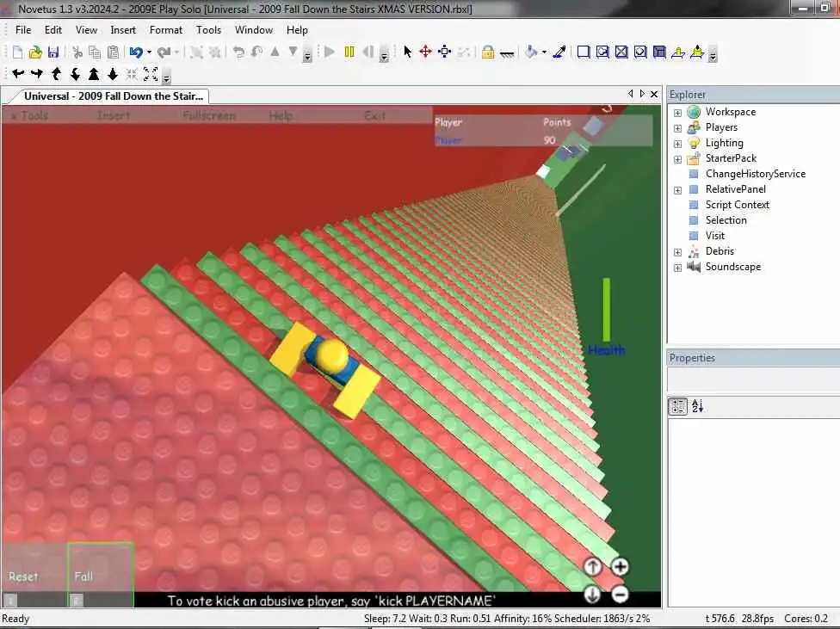Select the arrow pointer tool
This screenshot has width=840, height=629.
point(408,52)
